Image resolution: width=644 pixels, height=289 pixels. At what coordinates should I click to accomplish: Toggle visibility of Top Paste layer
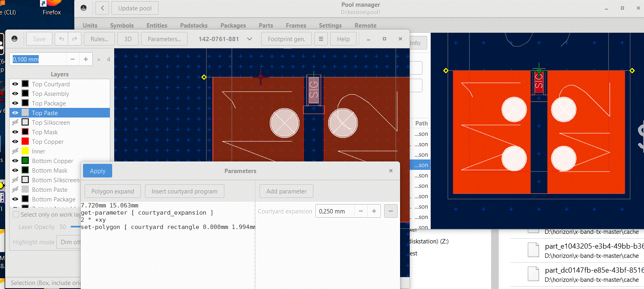[x=15, y=113]
